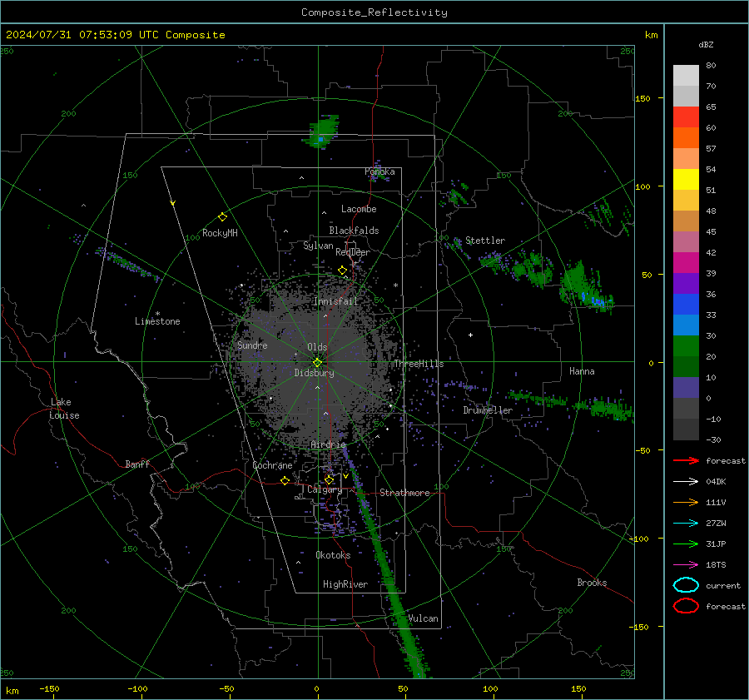This screenshot has height=700, width=749.
Task: Click the Blackfalds label
Action: point(354,231)
